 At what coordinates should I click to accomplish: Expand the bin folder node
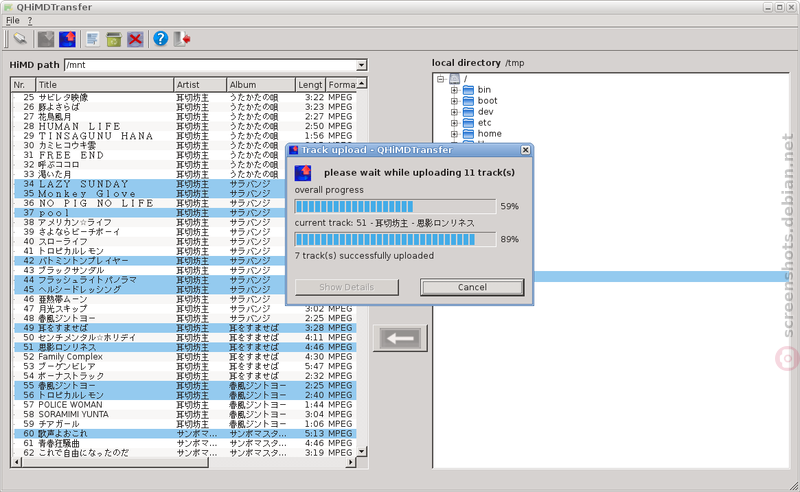pyautogui.click(x=454, y=90)
